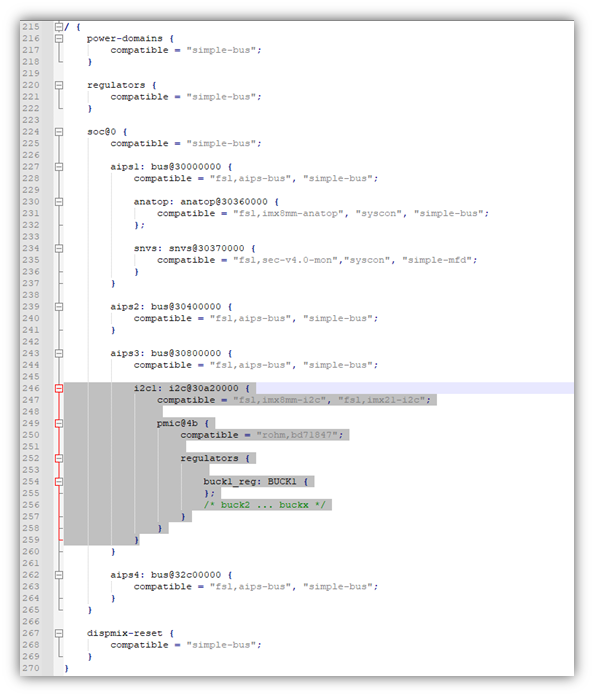This screenshot has width=594, height=696.
Task: Collapse the buck1_reg BUCK1 fold marker
Action: point(59,482)
